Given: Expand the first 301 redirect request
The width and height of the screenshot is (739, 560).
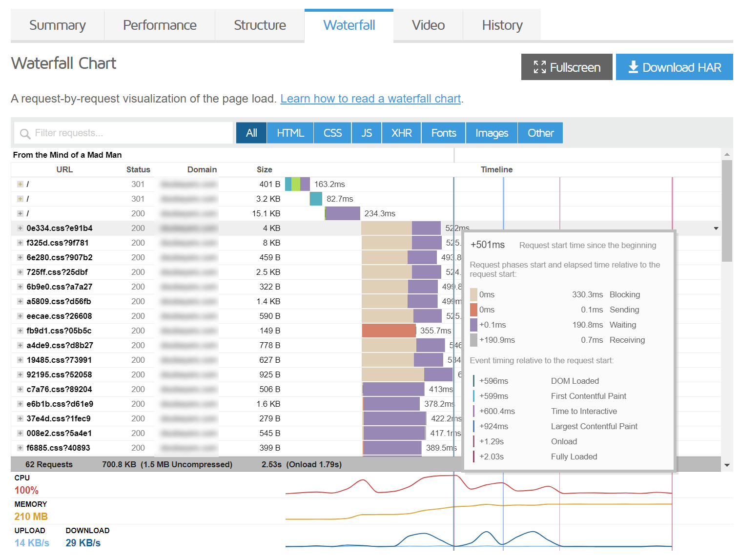Looking at the screenshot, I should coord(20,184).
